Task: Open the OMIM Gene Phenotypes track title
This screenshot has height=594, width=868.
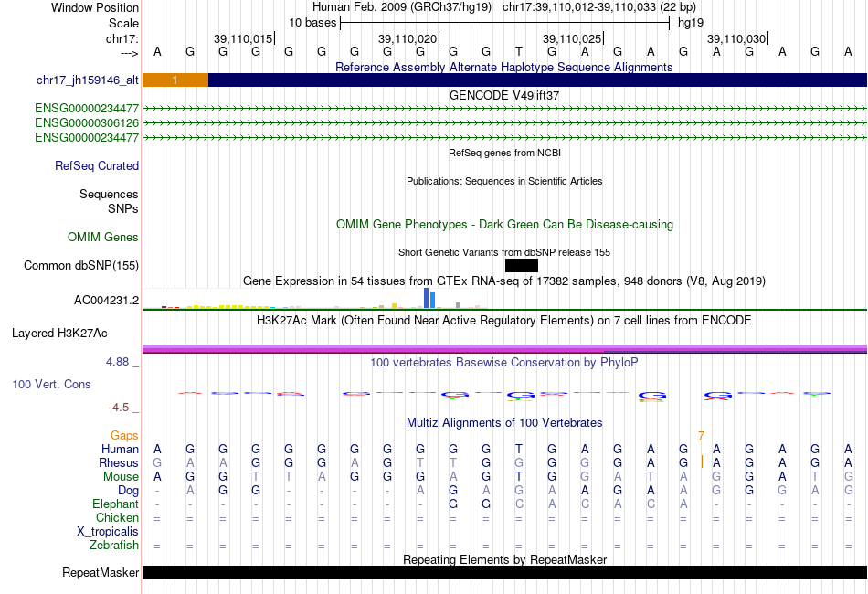Action: tap(504, 224)
